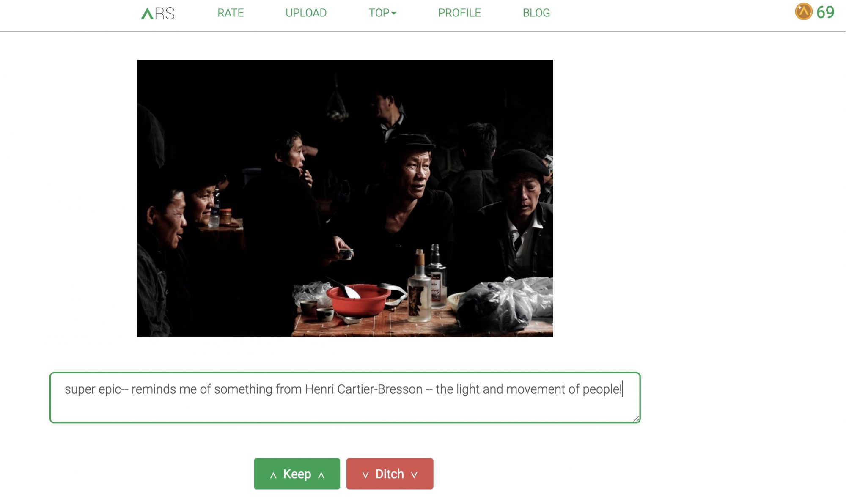This screenshot has width=846, height=504.
Task: Click the TOP dropdown caret arrow
Action: coord(394,14)
